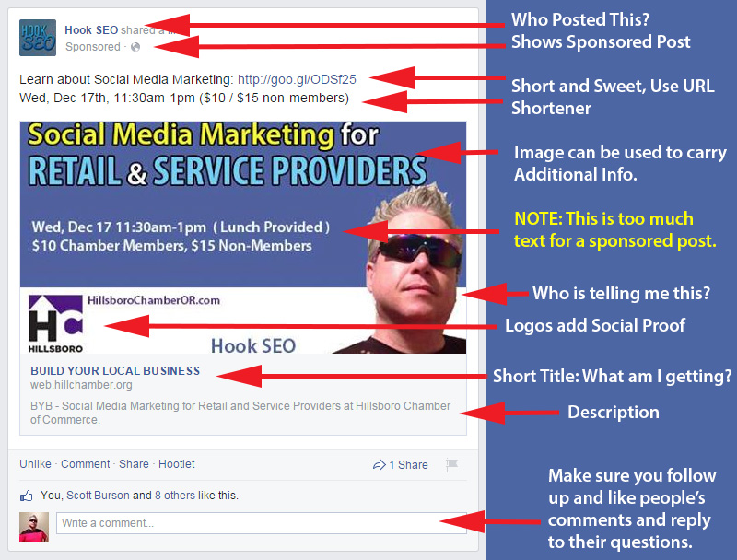
Task: Open the goo.gl/ODSf25 shortened link
Action: [297, 79]
